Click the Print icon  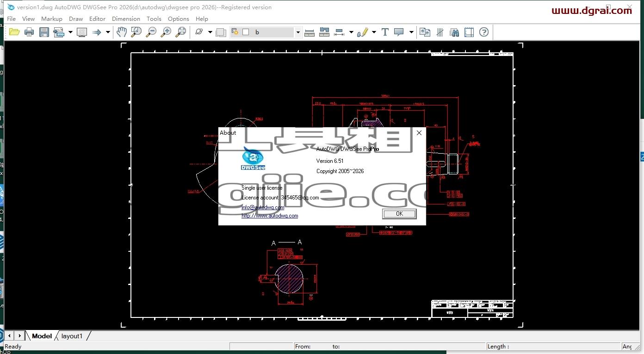point(29,32)
